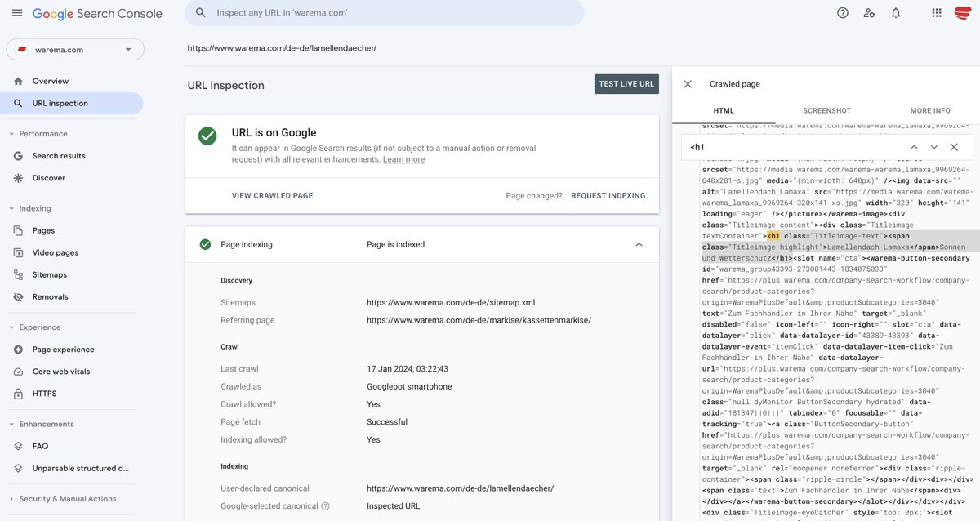The height and width of the screenshot is (521, 980).
Task: Click the FAQ enhancement icon
Action: (x=18, y=447)
